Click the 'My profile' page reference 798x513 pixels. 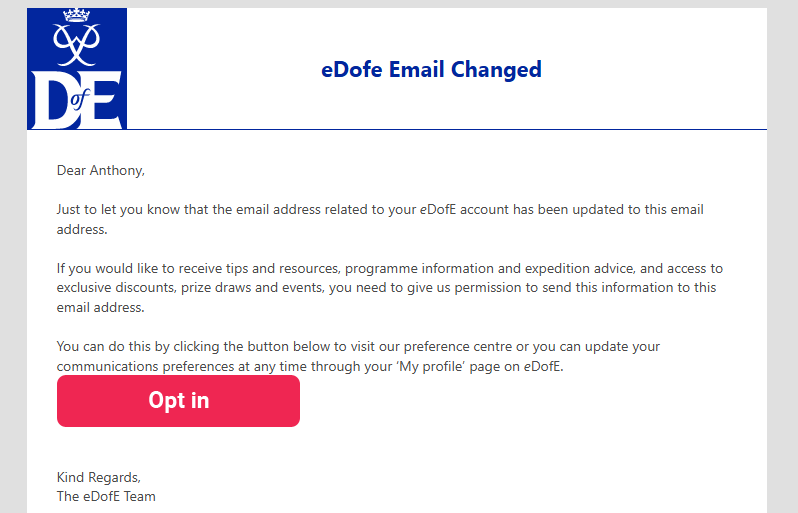(460, 366)
